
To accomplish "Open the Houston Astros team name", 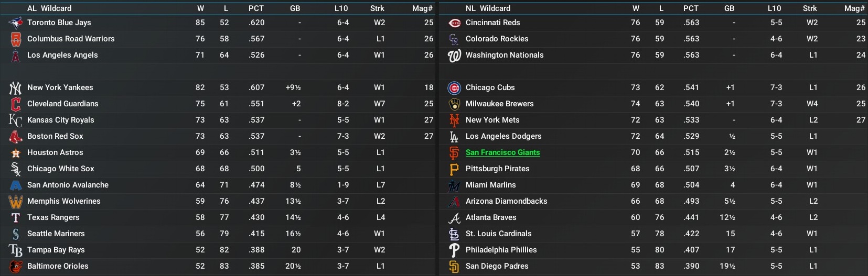I will 55,152.
